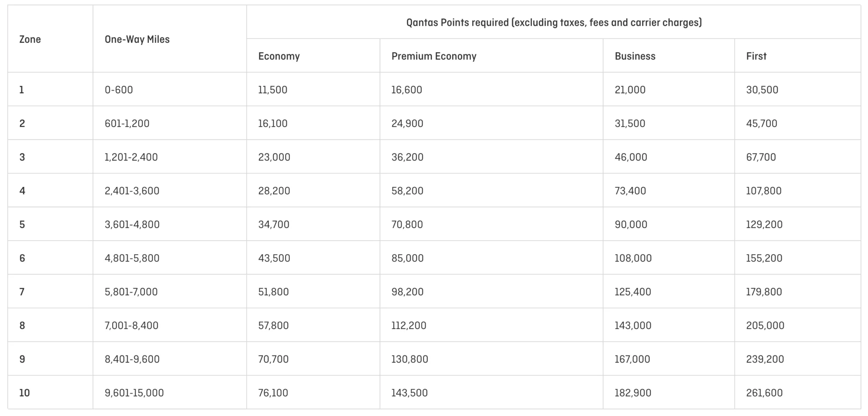Click the First column header
This screenshot has height=416, width=868.
tap(756, 56)
